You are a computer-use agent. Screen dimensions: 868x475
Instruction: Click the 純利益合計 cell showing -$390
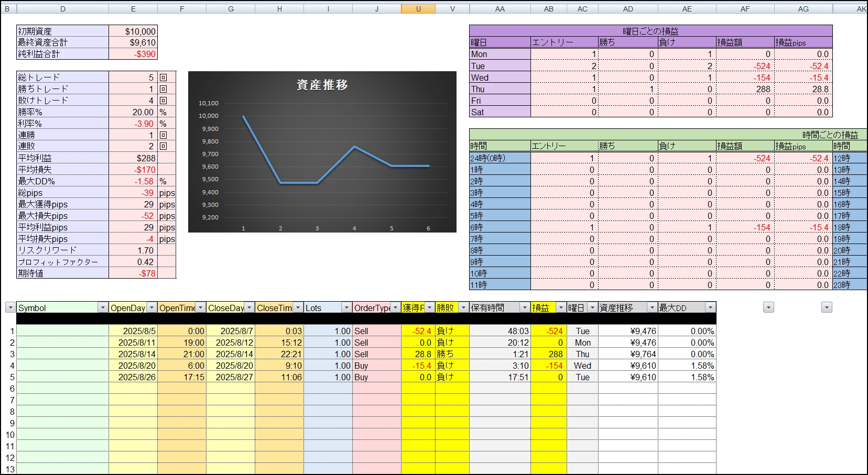click(x=133, y=54)
